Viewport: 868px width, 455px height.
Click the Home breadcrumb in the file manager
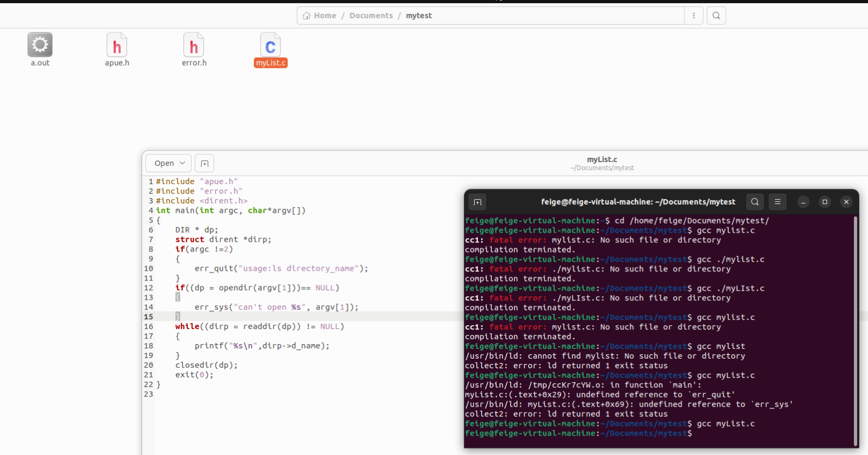[x=319, y=16]
